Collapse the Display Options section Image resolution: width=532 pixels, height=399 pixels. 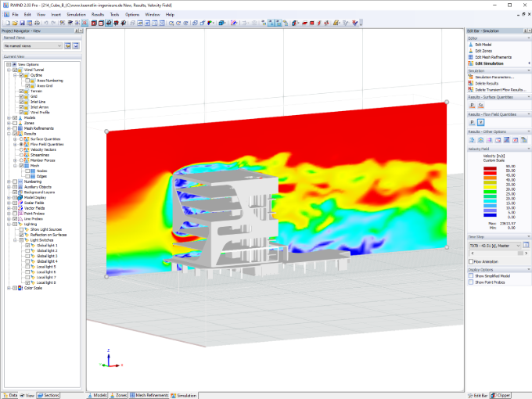point(529,269)
